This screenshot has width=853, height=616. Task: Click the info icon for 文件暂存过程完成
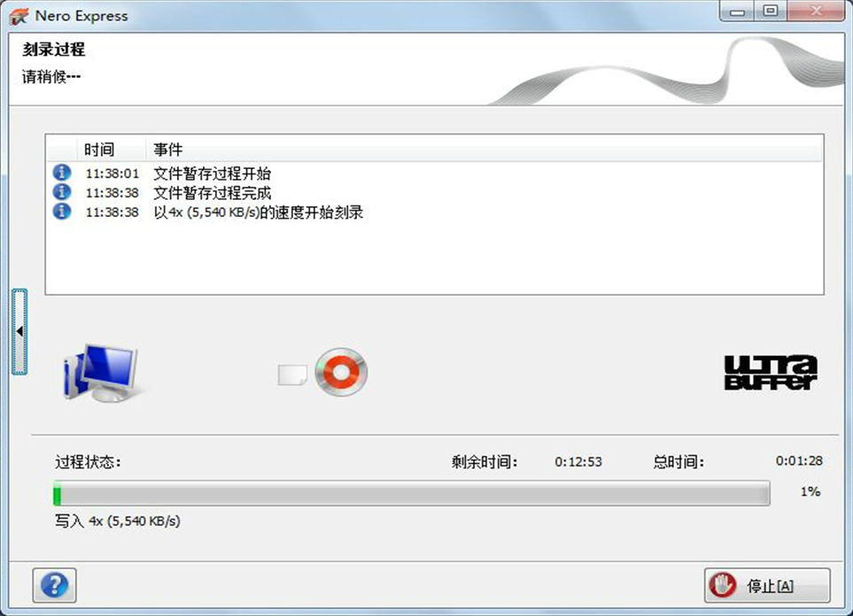62,192
